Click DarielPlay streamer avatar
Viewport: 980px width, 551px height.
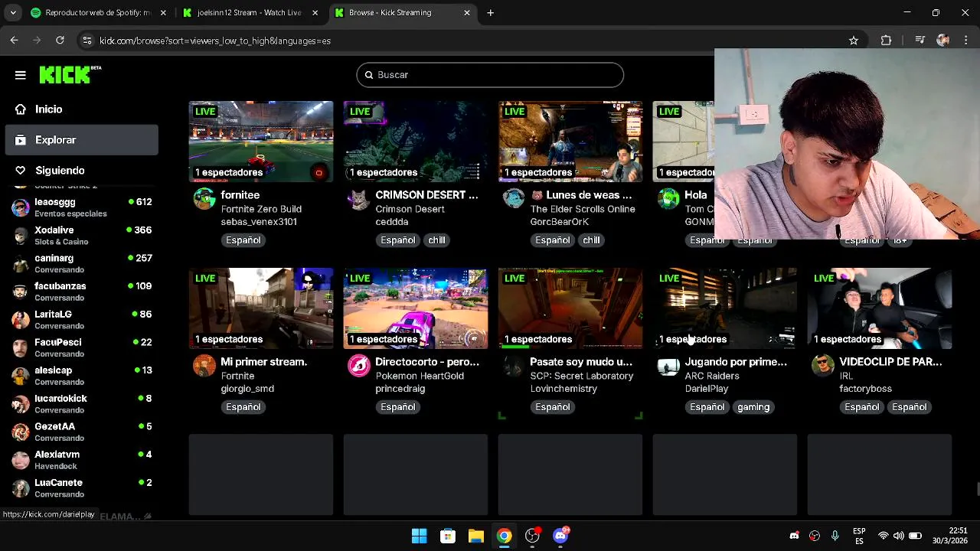pyautogui.click(x=668, y=366)
